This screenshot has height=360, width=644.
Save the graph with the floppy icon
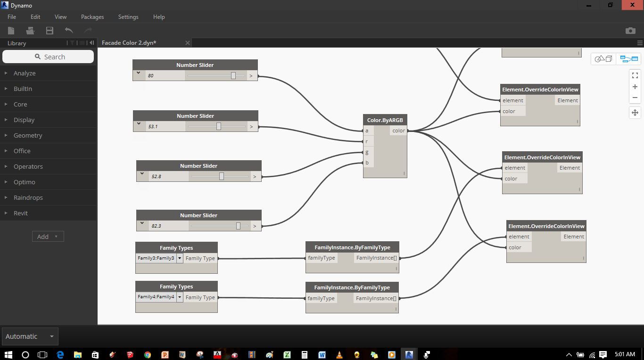tap(50, 31)
